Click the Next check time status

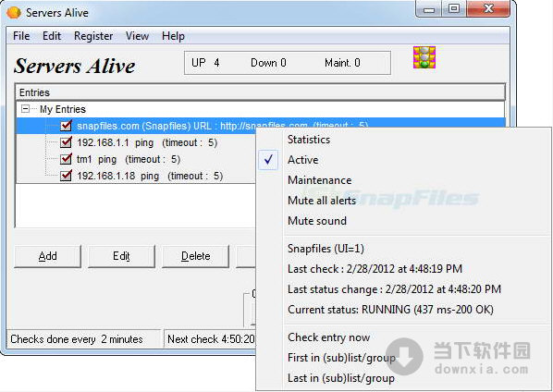point(211,339)
